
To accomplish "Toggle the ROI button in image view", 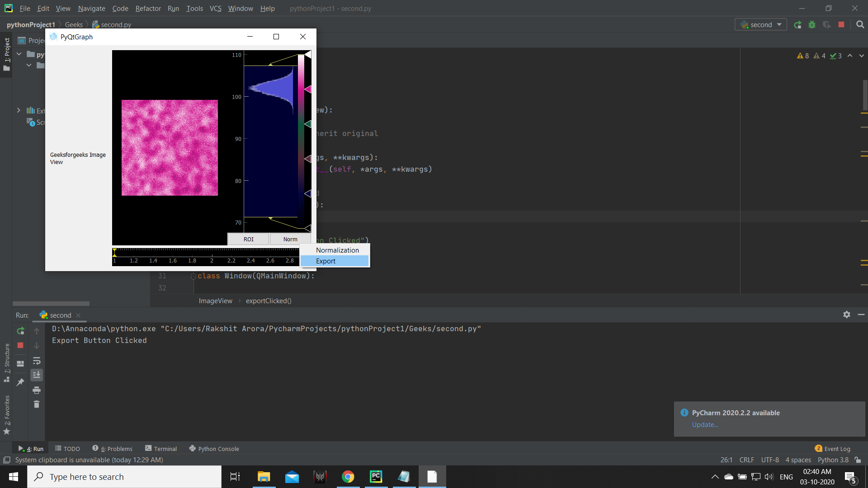I will pos(248,239).
